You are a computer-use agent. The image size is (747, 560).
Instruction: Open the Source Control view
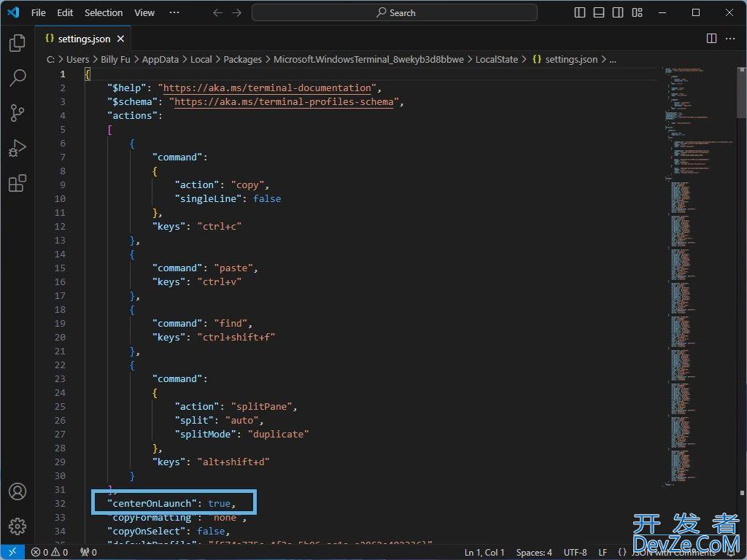click(x=18, y=113)
